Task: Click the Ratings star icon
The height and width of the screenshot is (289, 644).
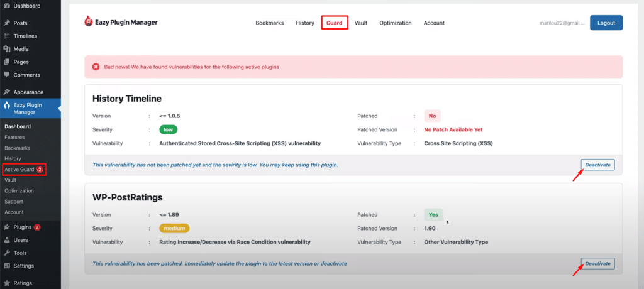Action: 6,283
